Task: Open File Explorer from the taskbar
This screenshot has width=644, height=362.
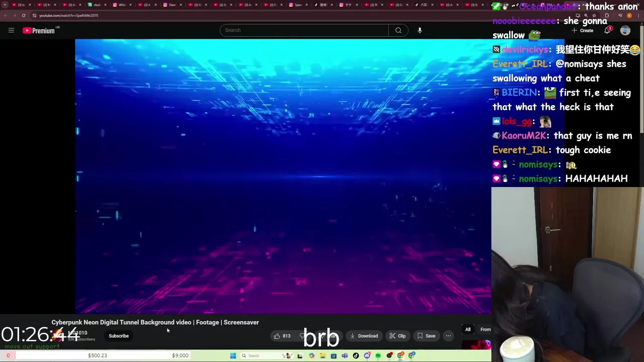Action: point(323,356)
